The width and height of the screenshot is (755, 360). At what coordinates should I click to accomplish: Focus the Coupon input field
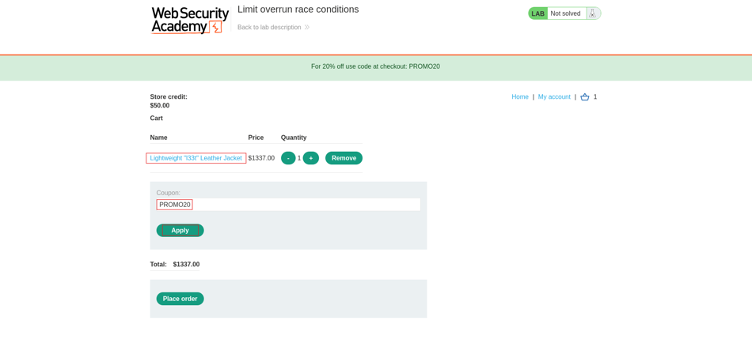point(288,205)
